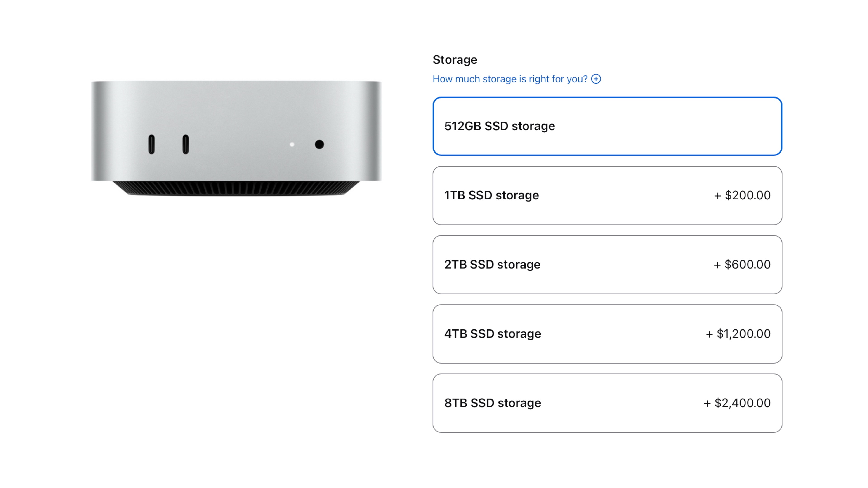Image resolution: width=868 pixels, height=488 pixels.
Task: Click the plus circle icon beside storage help
Action: (596, 79)
